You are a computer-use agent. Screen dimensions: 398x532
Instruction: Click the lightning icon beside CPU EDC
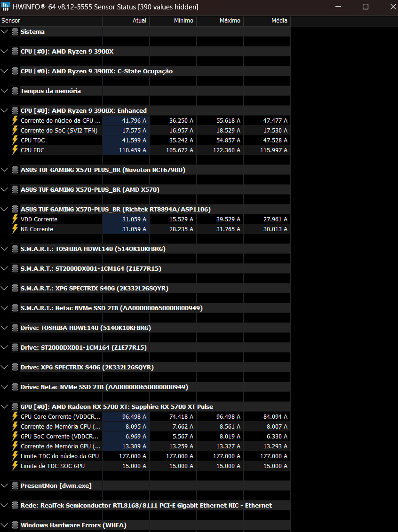15,150
